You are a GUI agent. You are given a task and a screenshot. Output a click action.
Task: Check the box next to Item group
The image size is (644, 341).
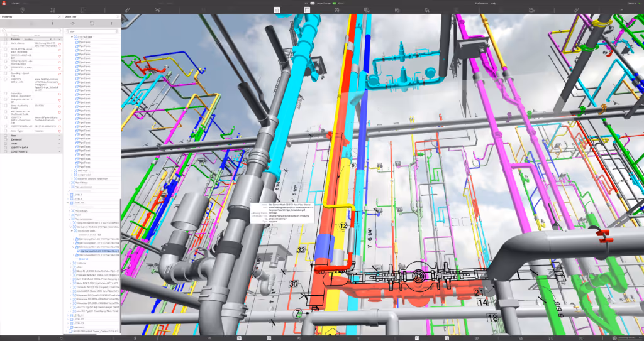(5, 135)
